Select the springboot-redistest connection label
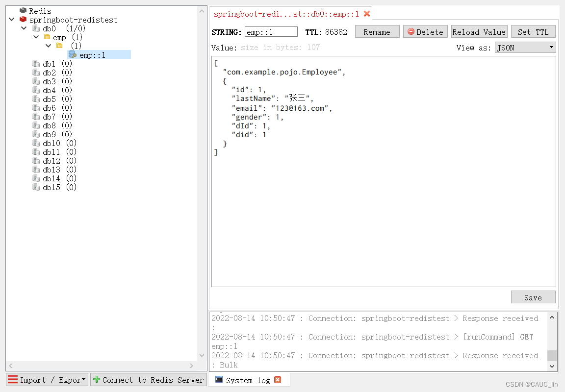The height and width of the screenshot is (392, 565). point(73,20)
